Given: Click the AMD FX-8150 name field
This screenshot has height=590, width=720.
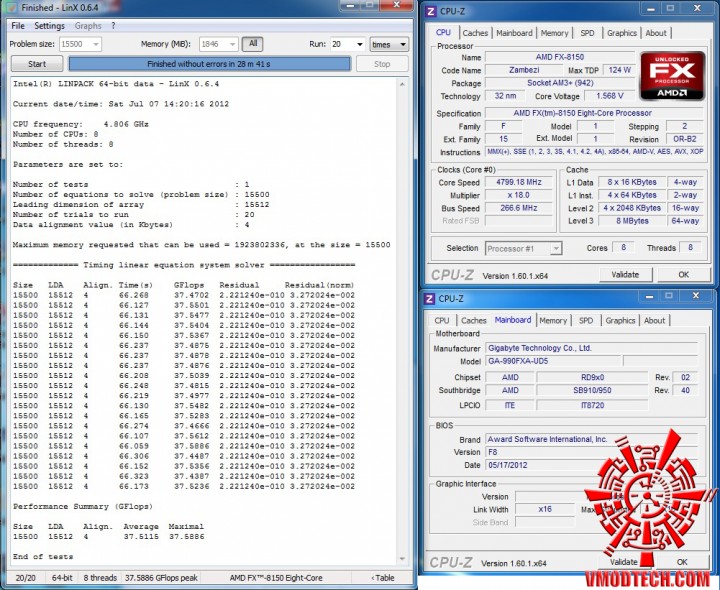Looking at the screenshot, I should coord(560,57).
